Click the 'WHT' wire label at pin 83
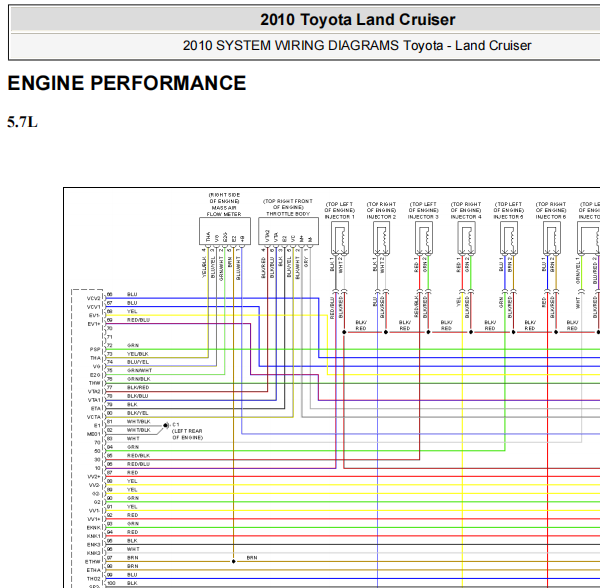 coord(133,438)
